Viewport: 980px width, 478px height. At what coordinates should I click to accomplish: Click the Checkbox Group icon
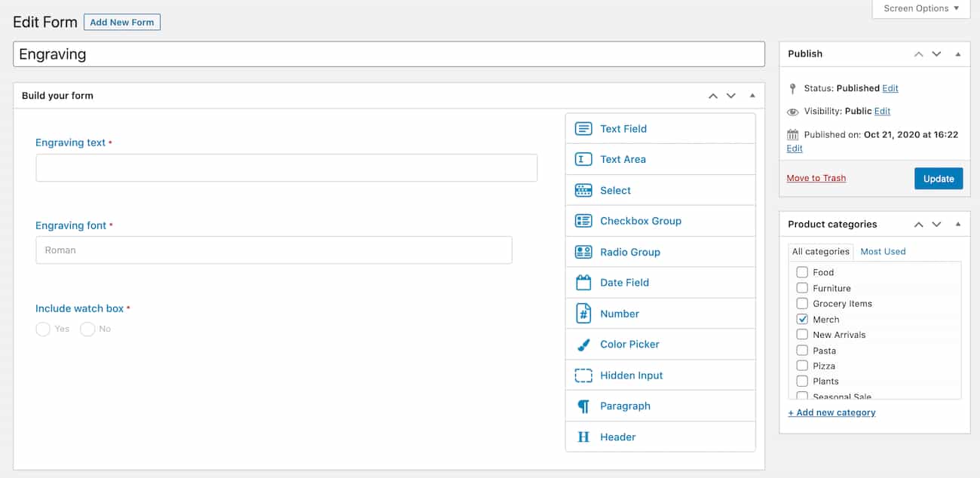pyautogui.click(x=583, y=221)
